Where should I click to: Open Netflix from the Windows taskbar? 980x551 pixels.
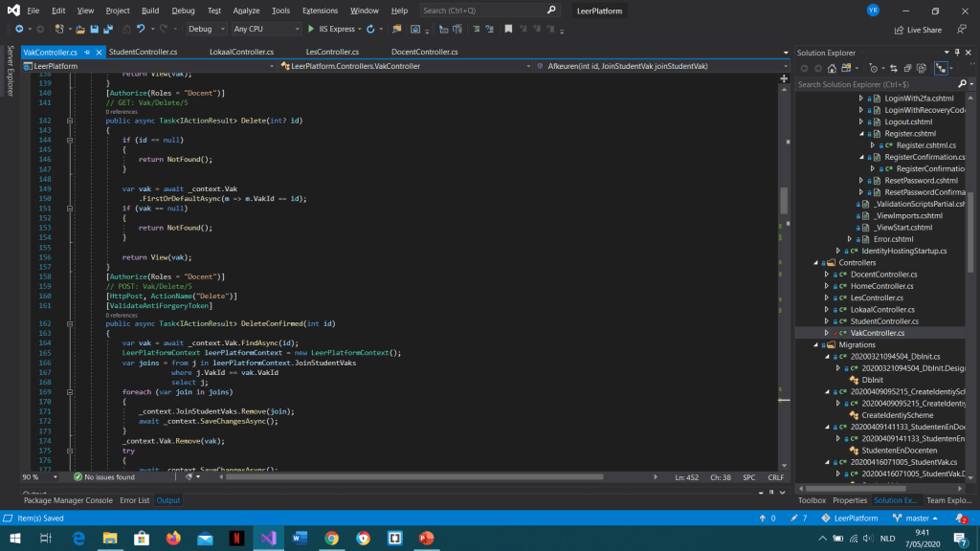coord(235,539)
